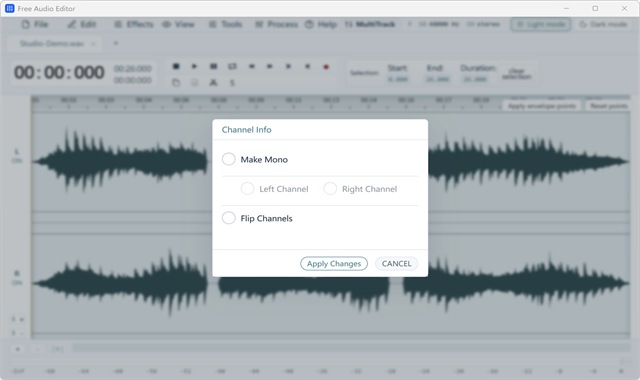This screenshot has width=640, height=380.
Task: Open the Tools menu
Action: point(226,24)
